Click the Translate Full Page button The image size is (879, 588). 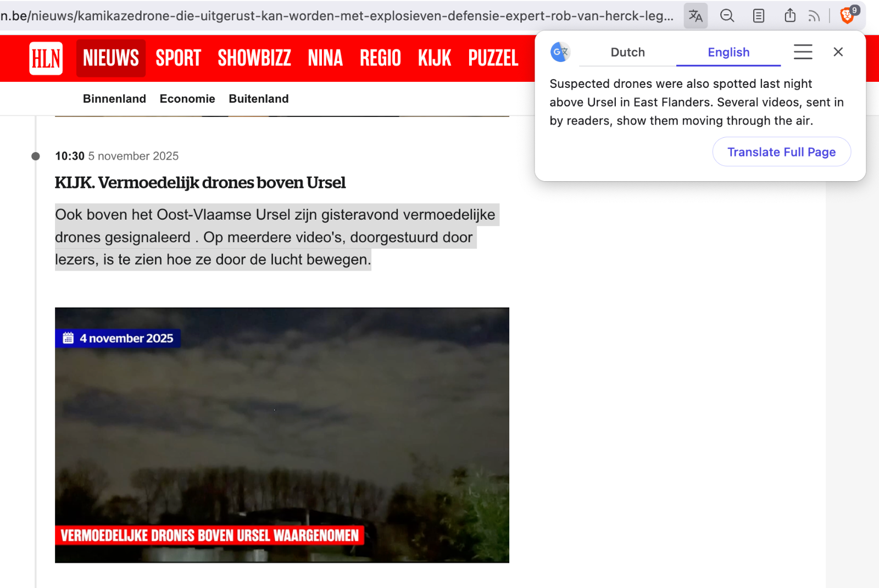coord(781,152)
